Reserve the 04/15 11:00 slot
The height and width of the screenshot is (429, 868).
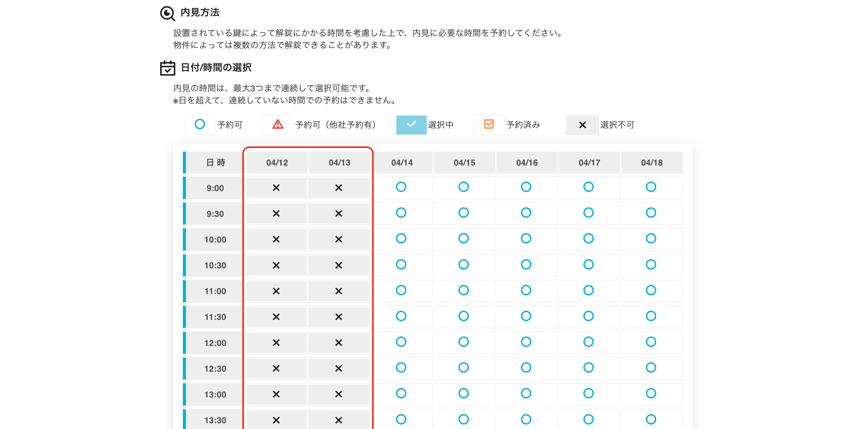coord(464,290)
